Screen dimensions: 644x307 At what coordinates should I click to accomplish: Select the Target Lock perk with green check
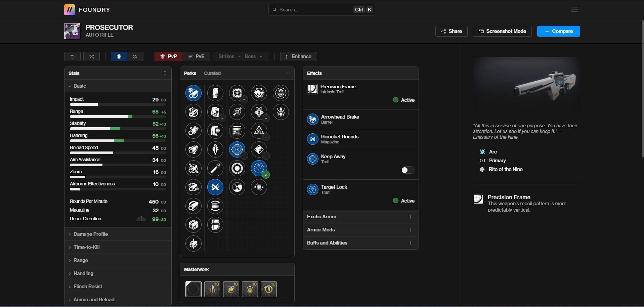click(259, 168)
